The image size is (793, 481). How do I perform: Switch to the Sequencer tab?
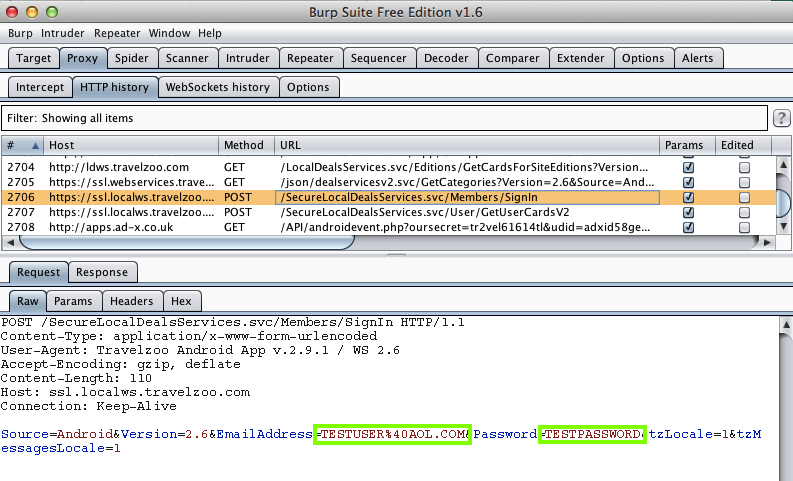click(379, 58)
